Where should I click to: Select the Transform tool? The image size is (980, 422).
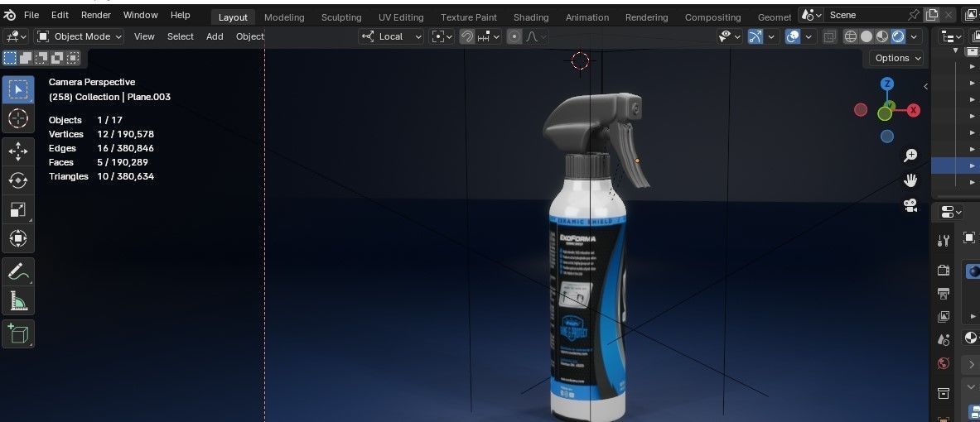point(18,237)
